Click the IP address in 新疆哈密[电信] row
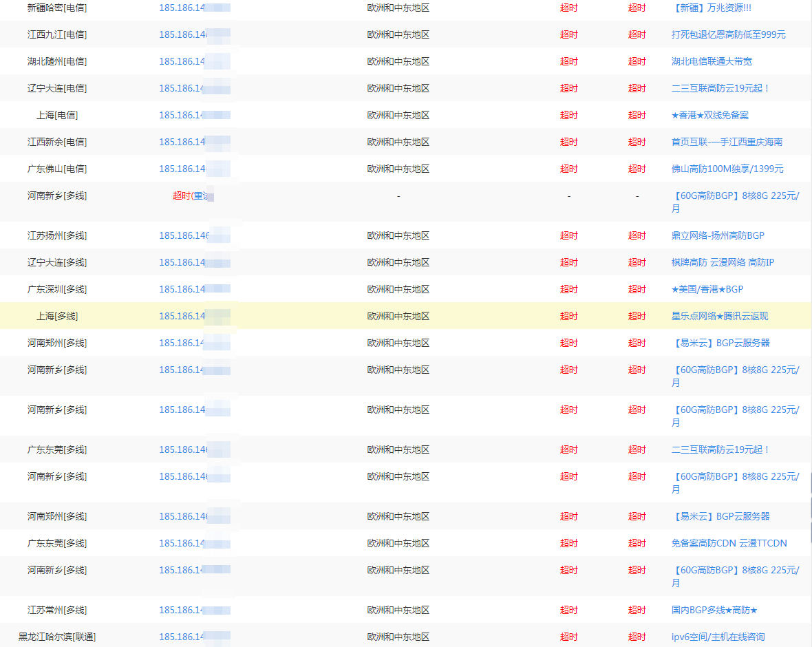Viewport: 812px width, 647px height. click(195, 8)
